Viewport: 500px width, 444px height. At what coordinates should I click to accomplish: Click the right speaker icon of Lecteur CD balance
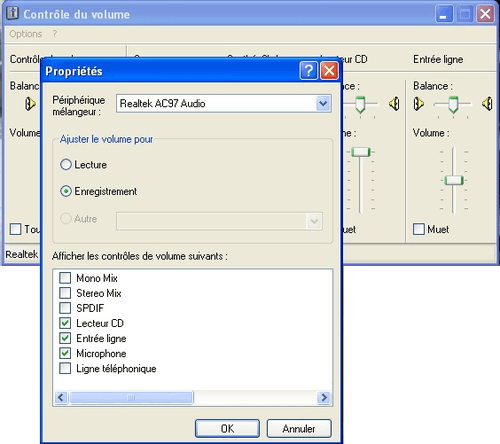point(394,104)
